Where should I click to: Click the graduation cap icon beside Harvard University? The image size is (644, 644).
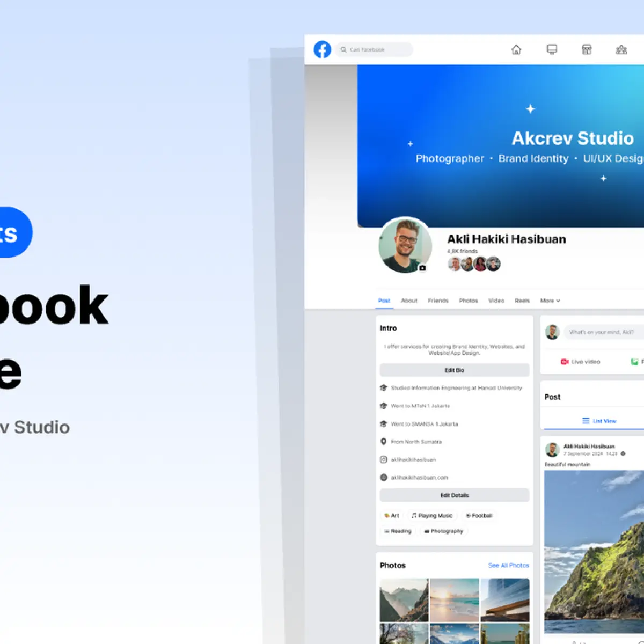384,388
